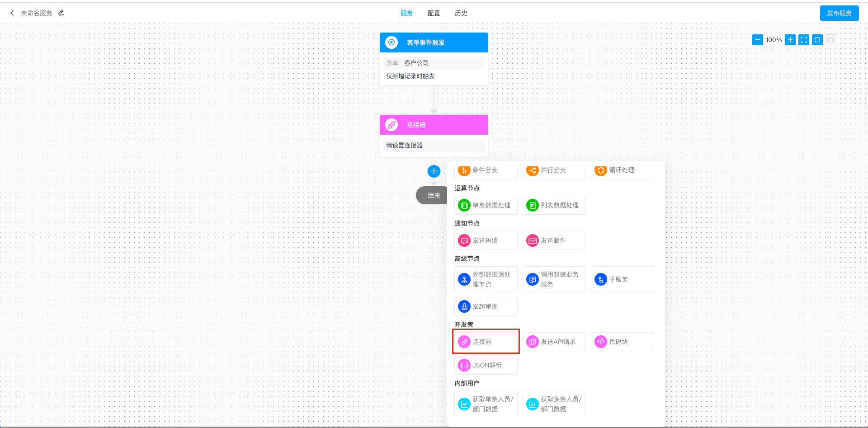The width and height of the screenshot is (868, 428).
Task: Select 连接器 in the developer section
Action: pyautogui.click(x=486, y=342)
